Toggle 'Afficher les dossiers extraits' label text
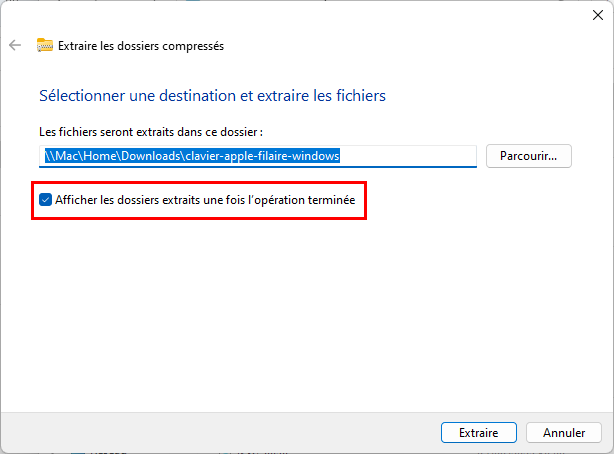This screenshot has height=454, width=614. coord(205,200)
